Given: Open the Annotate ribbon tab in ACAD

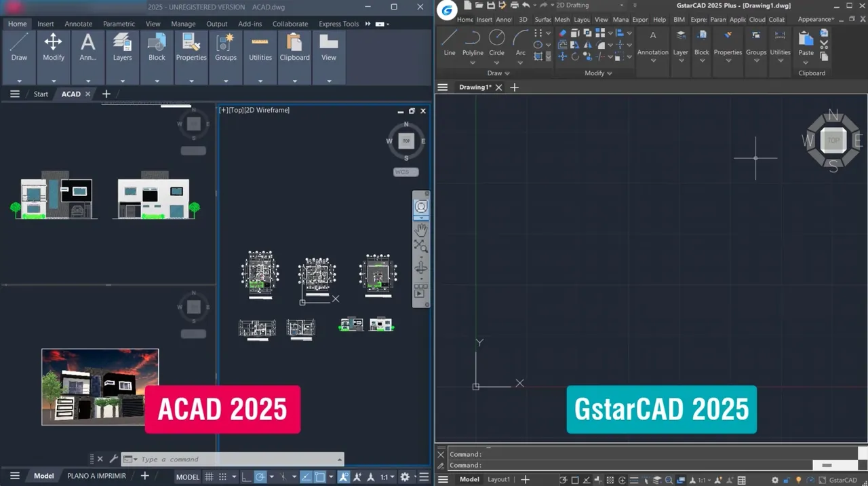Looking at the screenshot, I should (x=79, y=24).
